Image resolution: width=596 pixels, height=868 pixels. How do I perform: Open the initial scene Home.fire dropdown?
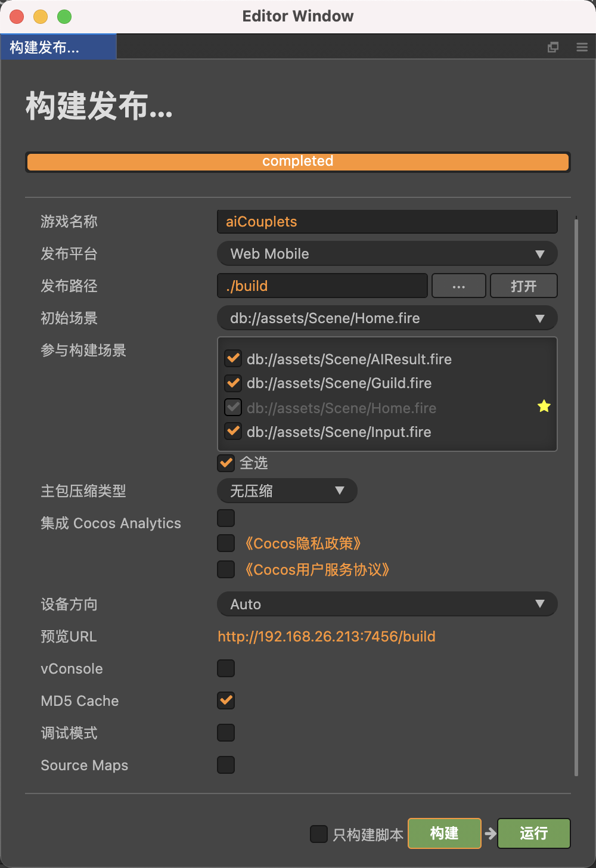point(387,318)
